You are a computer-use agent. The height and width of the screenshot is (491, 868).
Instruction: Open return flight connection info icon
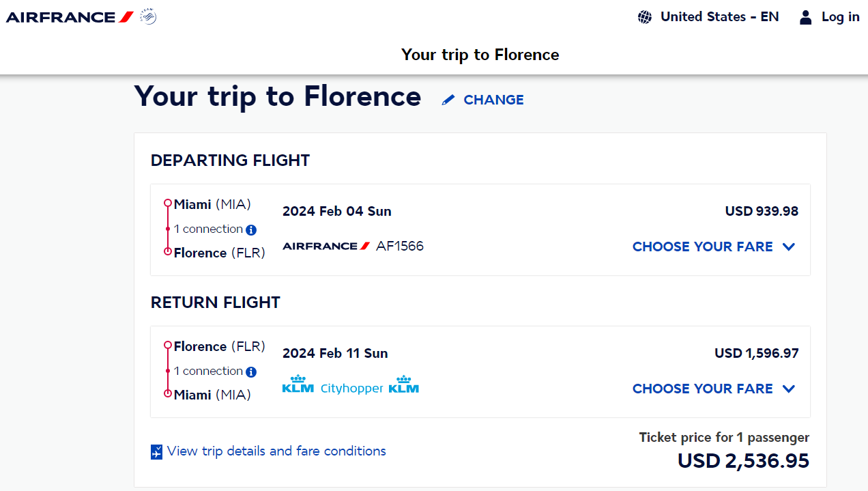tap(251, 372)
